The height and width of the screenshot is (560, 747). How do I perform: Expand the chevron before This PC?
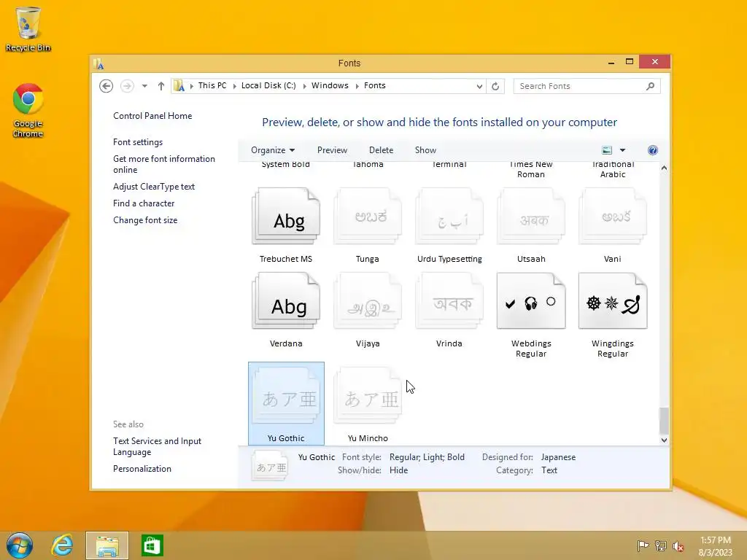(x=192, y=86)
